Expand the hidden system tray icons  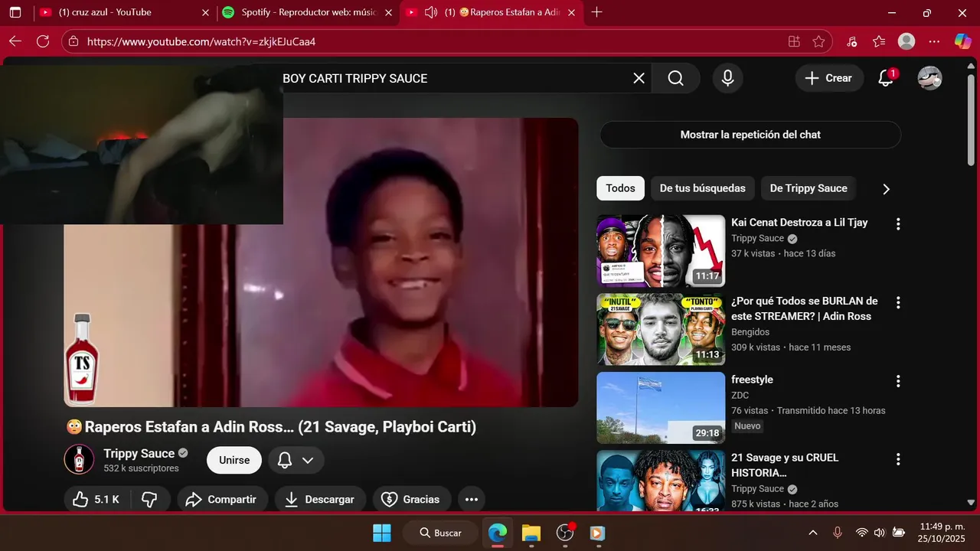[813, 533]
